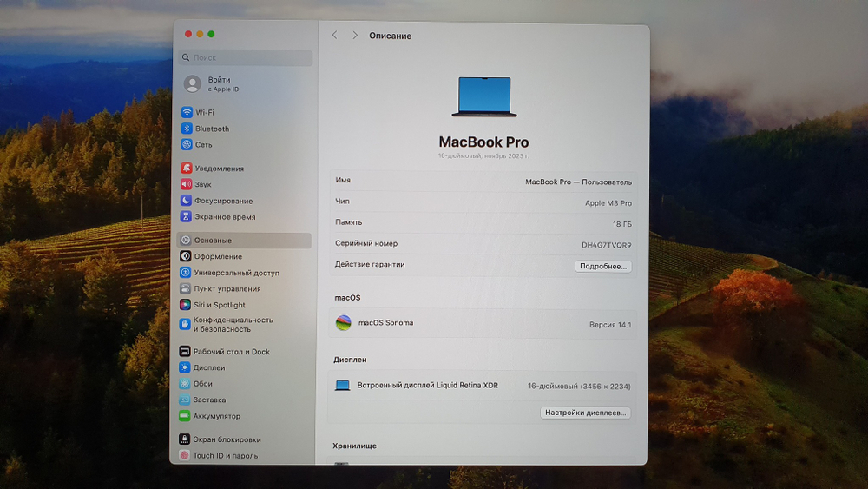
Task: Click the Версия 14.1 text
Action: click(610, 325)
